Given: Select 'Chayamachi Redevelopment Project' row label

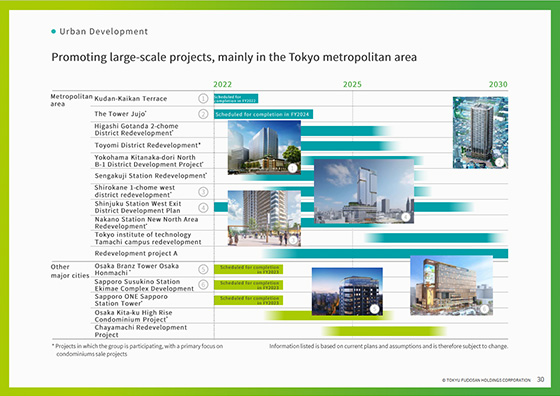Looking at the screenshot, I should click(x=141, y=331).
